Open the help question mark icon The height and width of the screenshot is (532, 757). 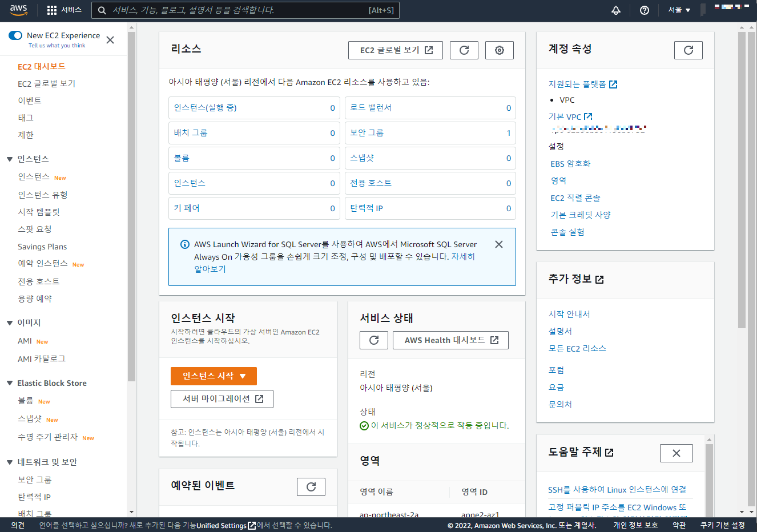tap(645, 10)
